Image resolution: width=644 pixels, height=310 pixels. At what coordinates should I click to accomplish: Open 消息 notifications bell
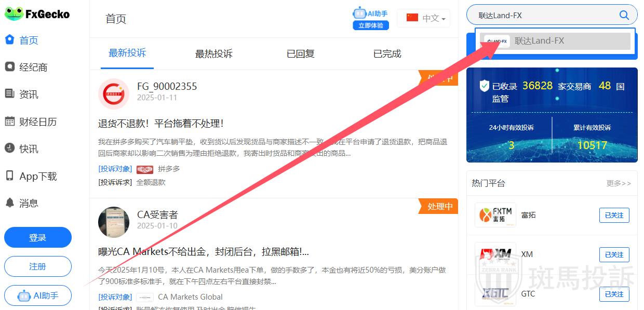[9, 203]
